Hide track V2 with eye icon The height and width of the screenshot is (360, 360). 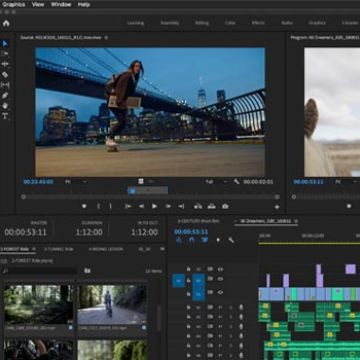tap(220, 279)
